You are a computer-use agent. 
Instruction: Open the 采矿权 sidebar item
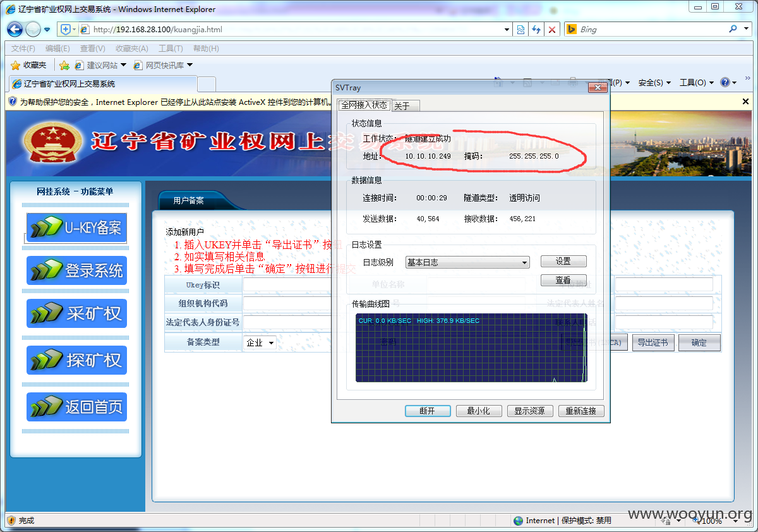[76, 313]
